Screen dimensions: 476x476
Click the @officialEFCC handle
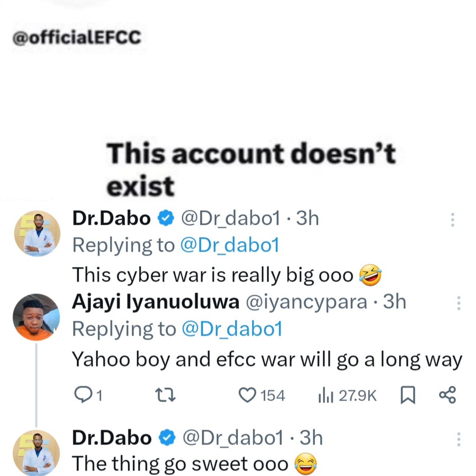(x=77, y=38)
